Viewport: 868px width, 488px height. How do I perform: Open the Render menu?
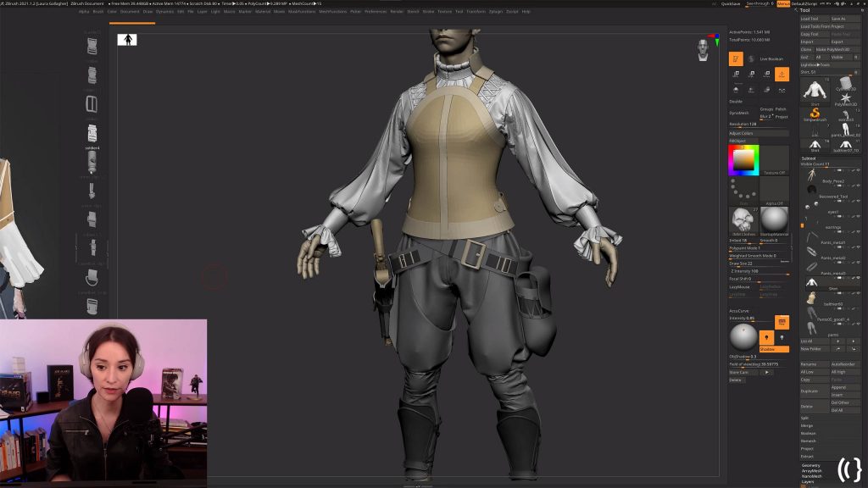tap(397, 11)
